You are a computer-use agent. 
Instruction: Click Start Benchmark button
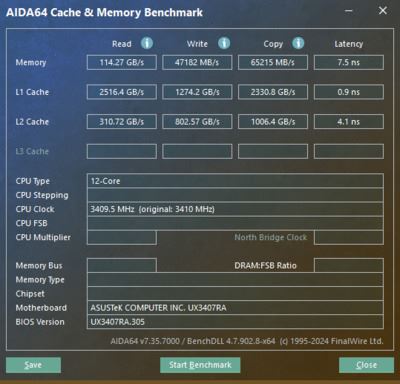pyautogui.click(x=200, y=365)
